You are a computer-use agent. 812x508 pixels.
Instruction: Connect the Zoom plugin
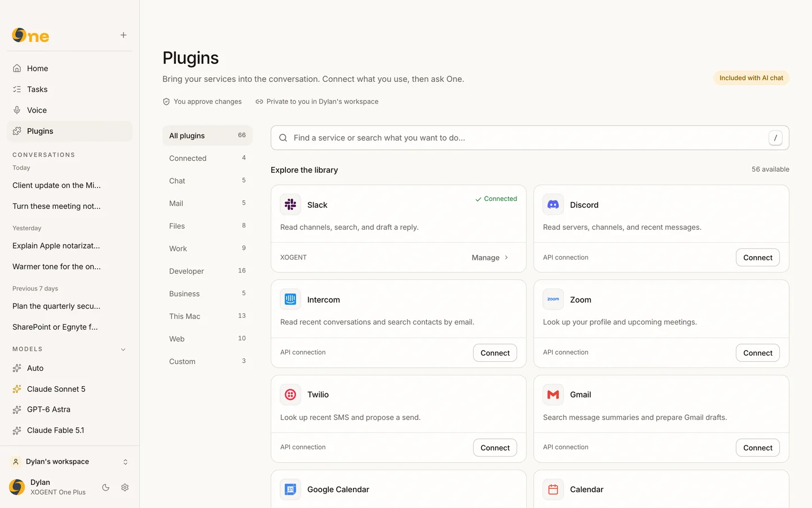coord(757,353)
